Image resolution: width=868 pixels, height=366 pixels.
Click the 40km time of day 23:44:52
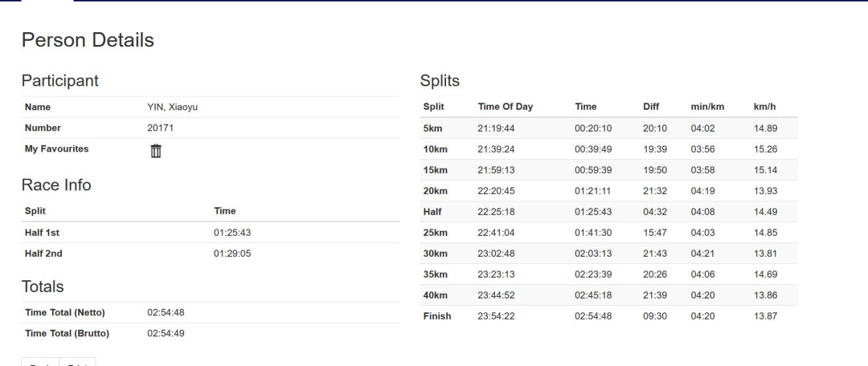(495, 295)
